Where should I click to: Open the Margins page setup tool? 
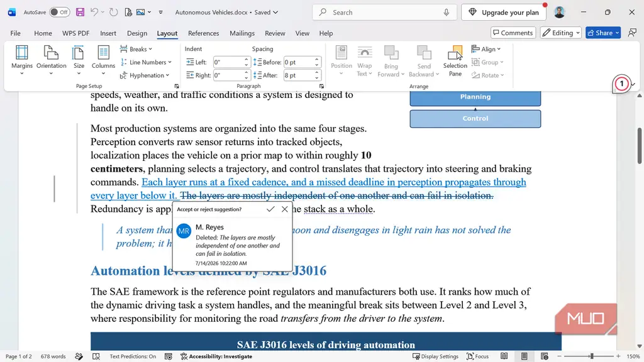point(22,60)
